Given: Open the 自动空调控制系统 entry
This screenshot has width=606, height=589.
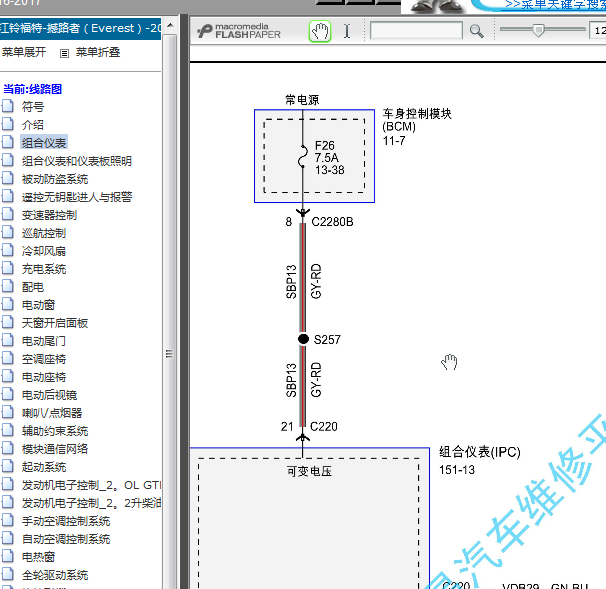Looking at the screenshot, I should coord(66,539).
